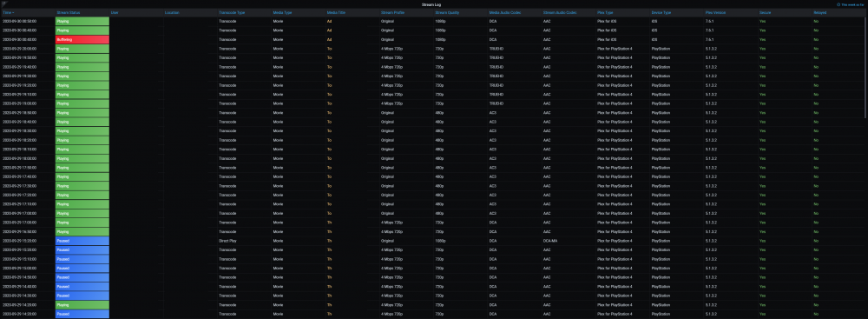Sort by Stream Profile column header
The width and height of the screenshot is (868, 319).
click(393, 12)
